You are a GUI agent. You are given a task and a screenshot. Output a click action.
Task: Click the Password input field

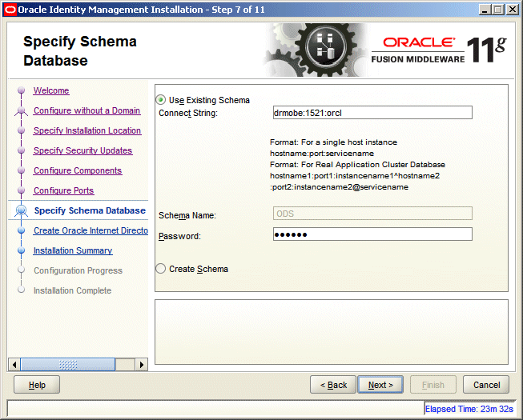372,234
